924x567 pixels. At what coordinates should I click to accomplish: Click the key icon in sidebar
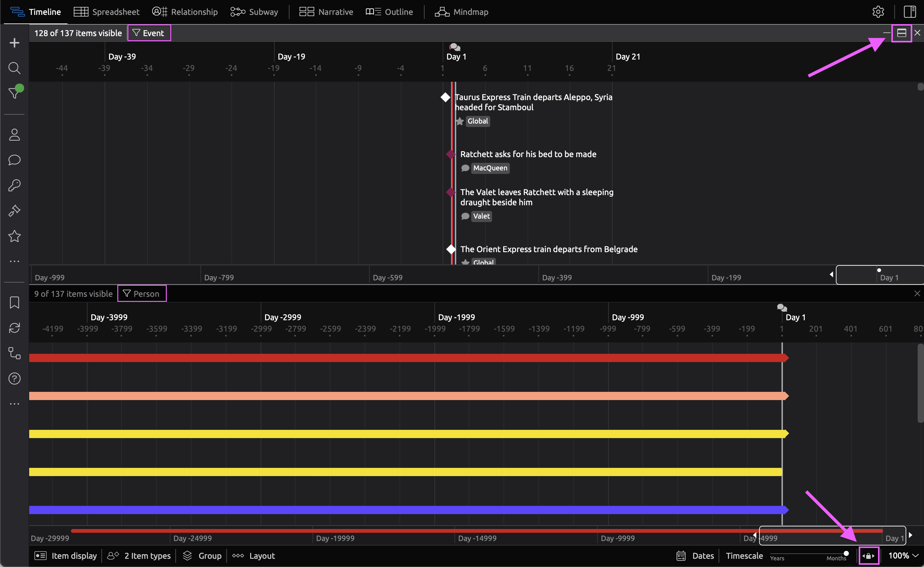pyautogui.click(x=14, y=185)
